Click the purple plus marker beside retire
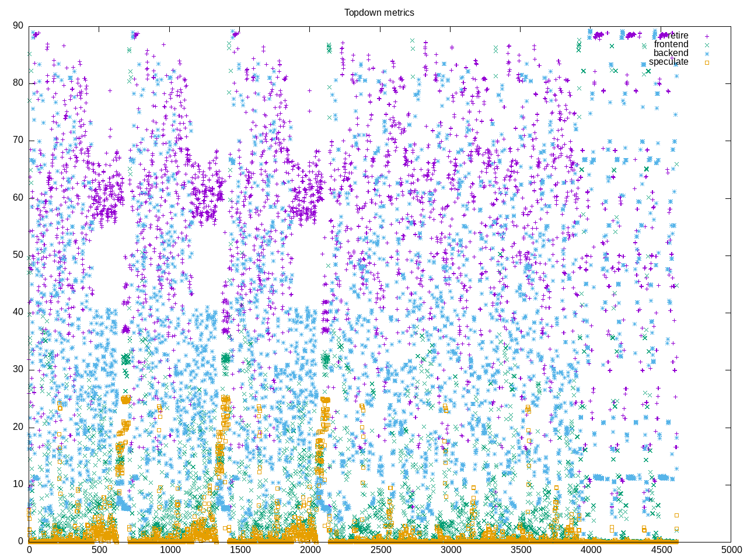 coord(707,36)
